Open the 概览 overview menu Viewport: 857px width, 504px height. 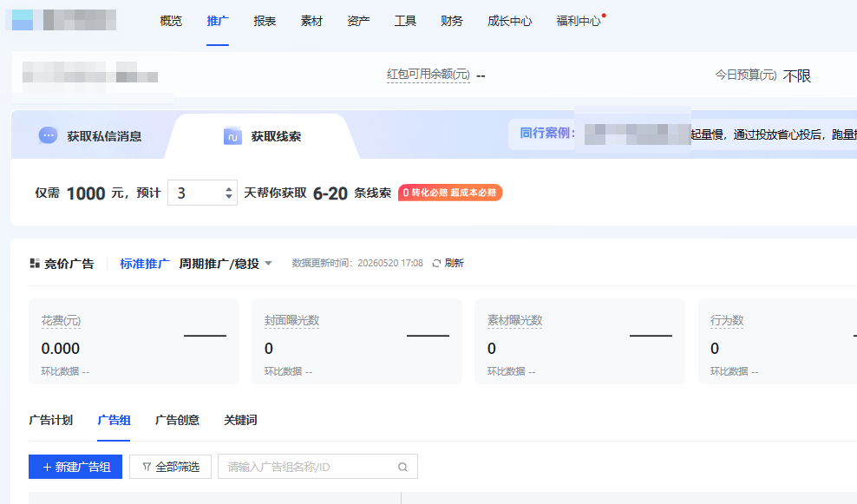pyautogui.click(x=171, y=22)
